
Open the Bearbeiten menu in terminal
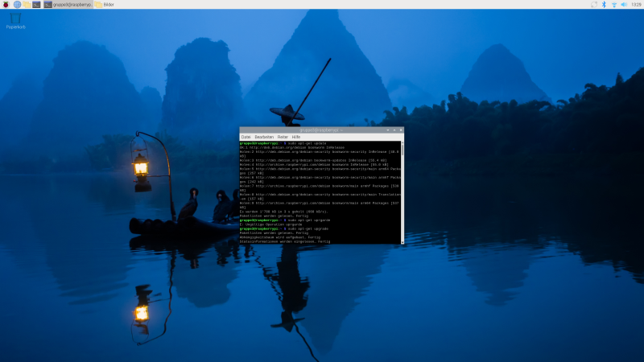[263, 137]
